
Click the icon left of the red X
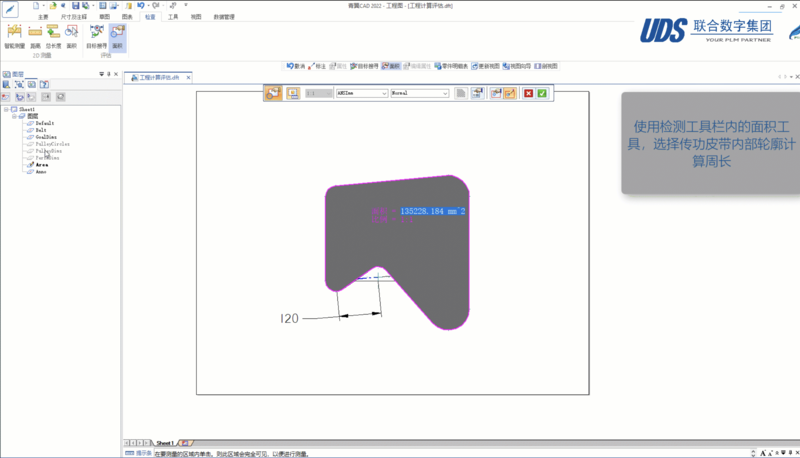click(510, 93)
